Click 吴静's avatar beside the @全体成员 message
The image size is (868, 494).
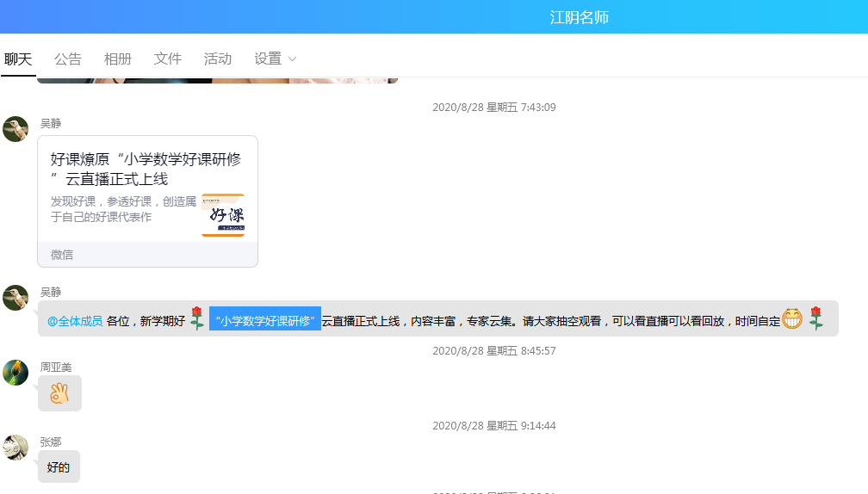15,298
